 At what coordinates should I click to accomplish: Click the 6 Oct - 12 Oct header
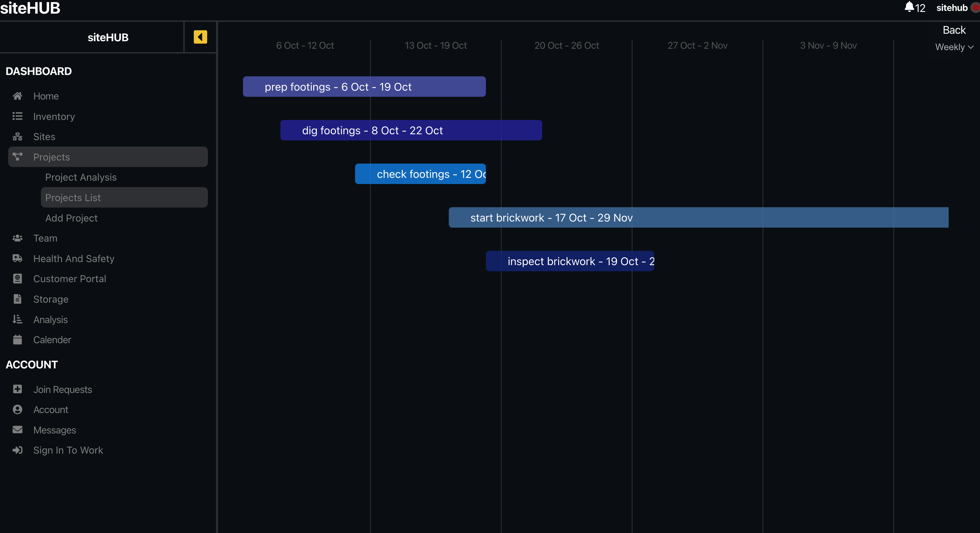click(305, 45)
